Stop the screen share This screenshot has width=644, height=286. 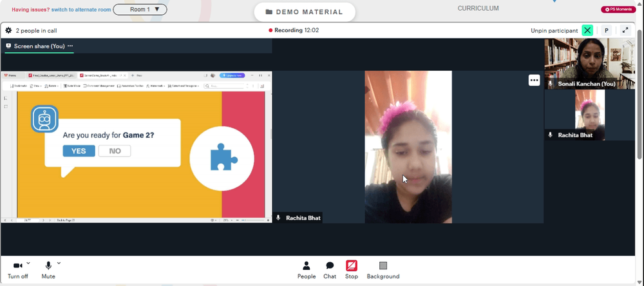(352, 270)
